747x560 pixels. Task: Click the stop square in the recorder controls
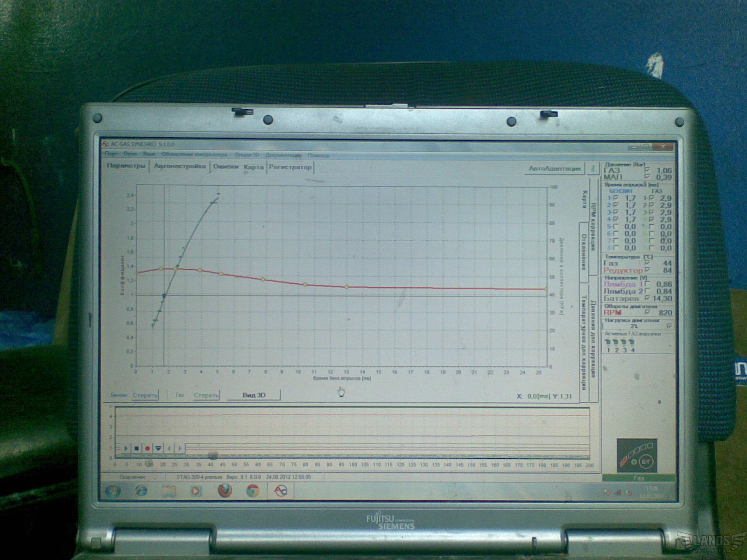[136, 448]
